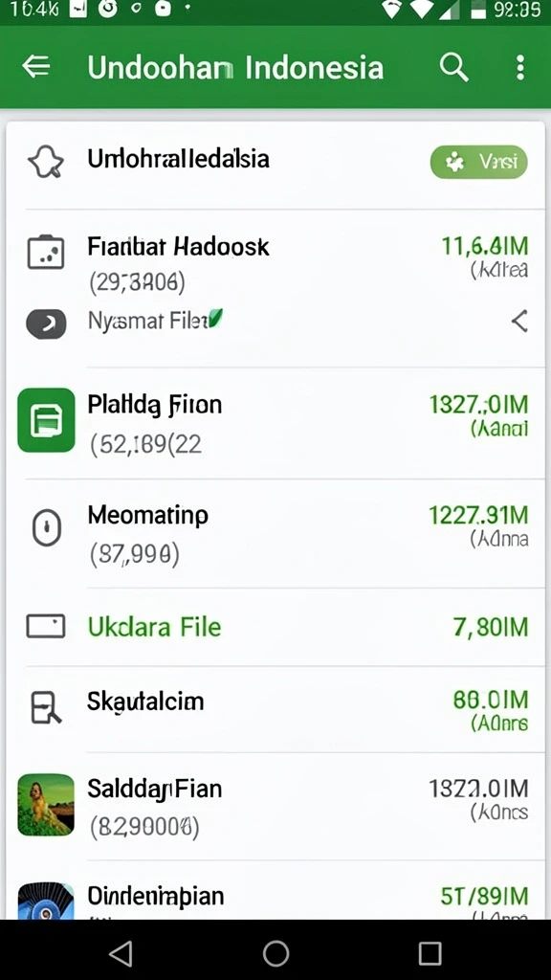This screenshot has width=551, height=980.
Task: Tap the Fiantiat Hadoosk folder icon
Action: click(46, 253)
